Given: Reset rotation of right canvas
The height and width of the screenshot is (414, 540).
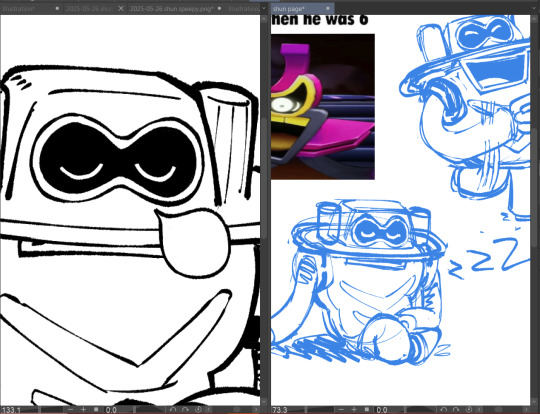Looking at the screenshot, I should click(469, 410).
